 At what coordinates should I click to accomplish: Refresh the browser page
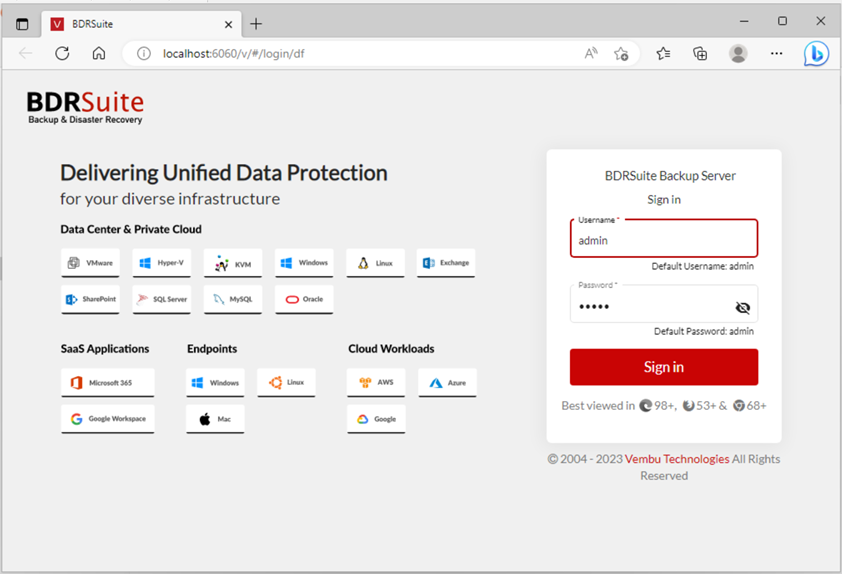62,53
